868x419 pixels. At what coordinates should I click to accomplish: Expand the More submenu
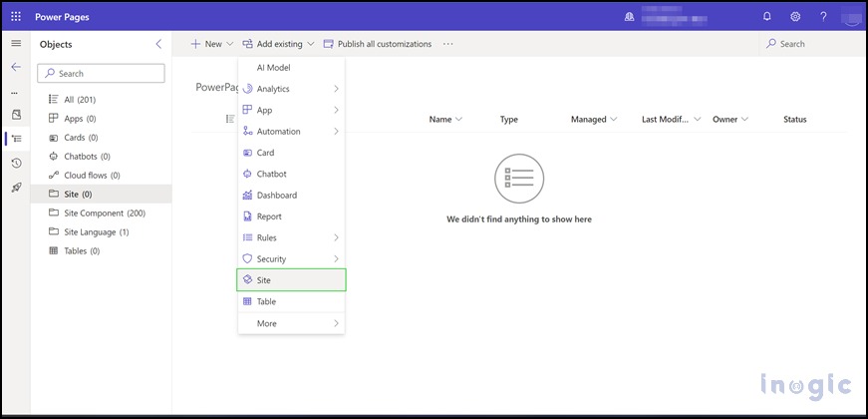291,323
